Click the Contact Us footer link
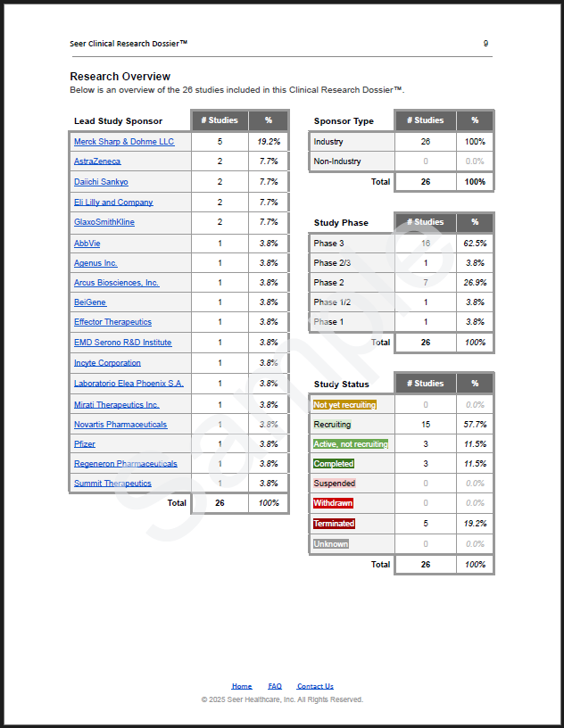This screenshot has width=564, height=728. (315, 686)
